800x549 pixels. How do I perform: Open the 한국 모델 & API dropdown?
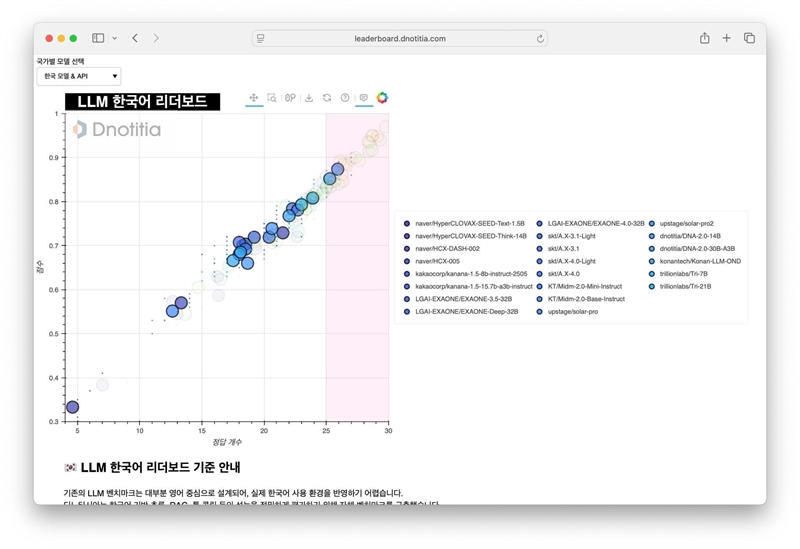coord(79,76)
